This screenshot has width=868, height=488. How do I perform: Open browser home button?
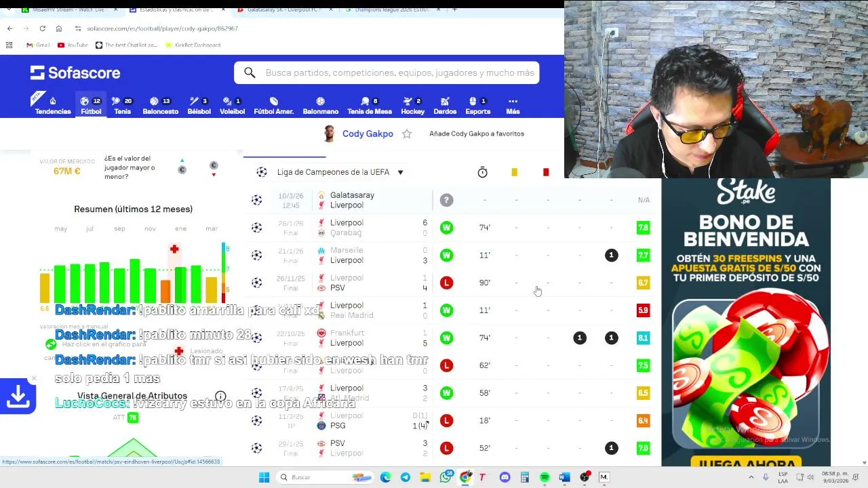(58, 28)
